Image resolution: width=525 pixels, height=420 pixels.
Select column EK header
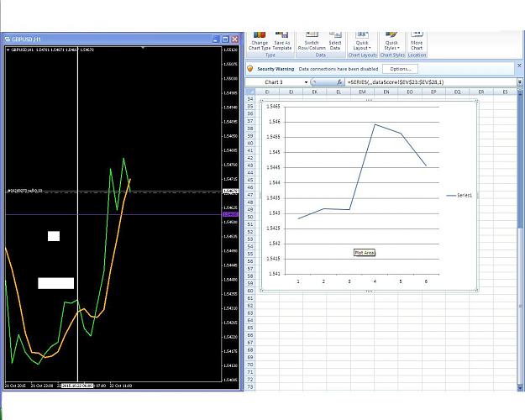[x=315, y=92]
